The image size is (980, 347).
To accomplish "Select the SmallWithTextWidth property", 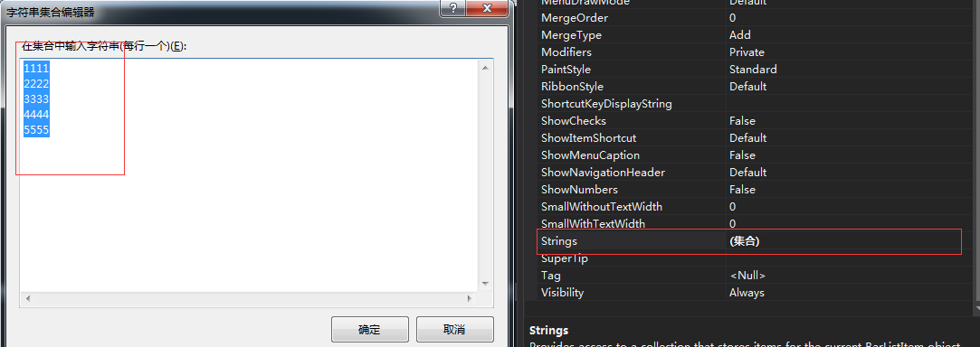I will pyautogui.click(x=593, y=224).
